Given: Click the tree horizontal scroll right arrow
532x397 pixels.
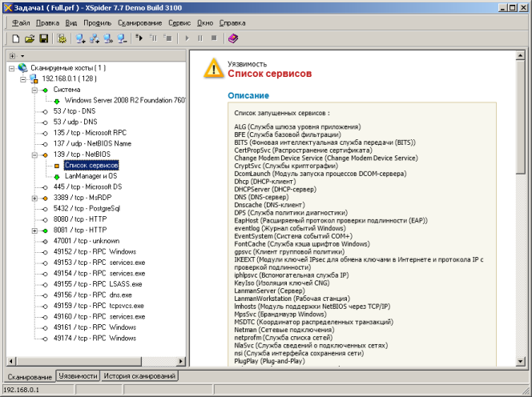Looking at the screenshot, I should click(x=181, y=362).
